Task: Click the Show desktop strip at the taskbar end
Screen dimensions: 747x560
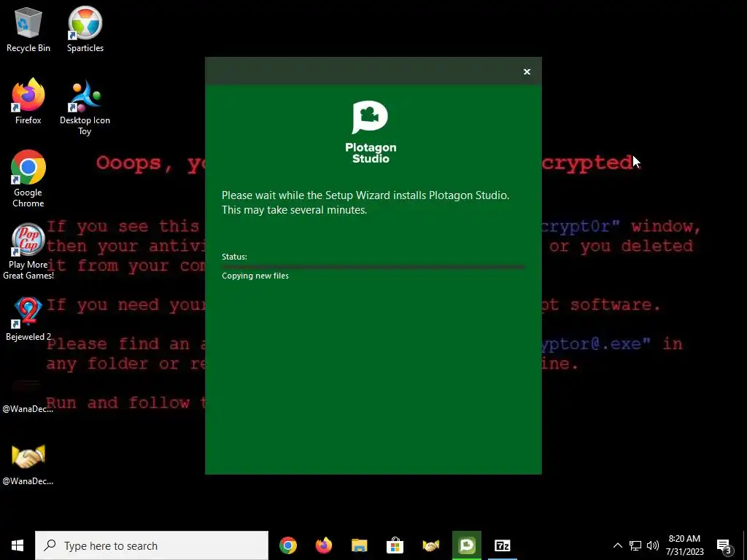Action: [745, 545]
